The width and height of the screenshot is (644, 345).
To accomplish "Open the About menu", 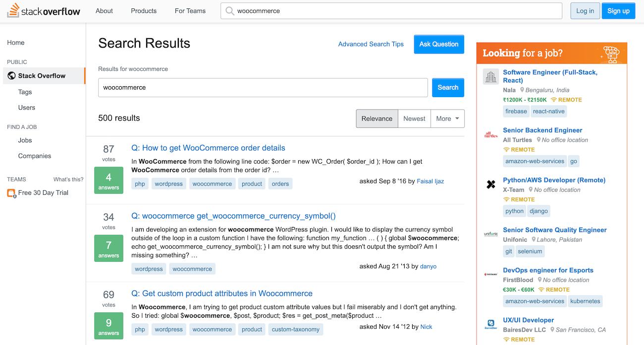I will [104, 11].
